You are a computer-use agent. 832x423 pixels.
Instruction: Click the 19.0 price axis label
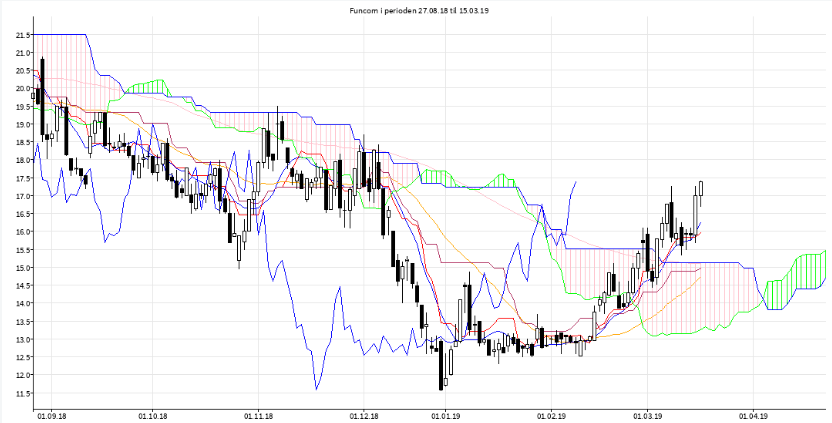click(22, 124)
